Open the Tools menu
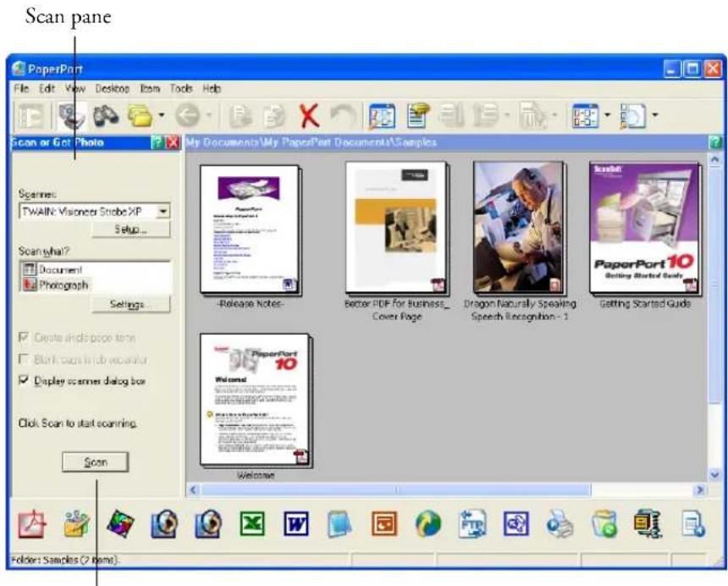This screenshot has height=586, width=728. (x=181, y=88)
